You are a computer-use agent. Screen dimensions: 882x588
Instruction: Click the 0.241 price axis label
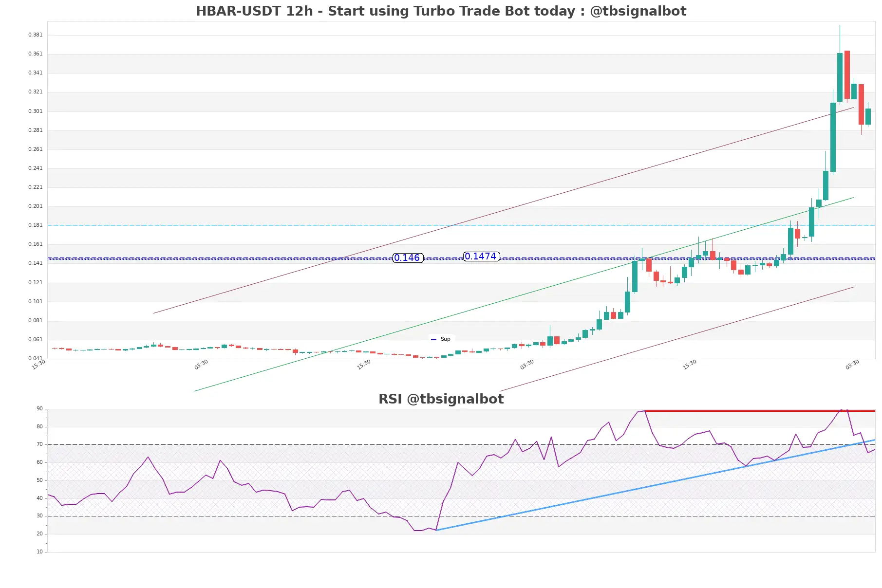click(x=35, y=168)
